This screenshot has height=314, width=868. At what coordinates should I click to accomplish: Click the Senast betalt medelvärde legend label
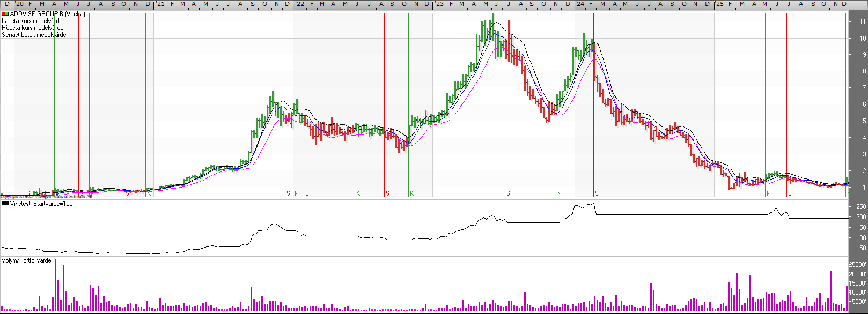tap(34, 35)
